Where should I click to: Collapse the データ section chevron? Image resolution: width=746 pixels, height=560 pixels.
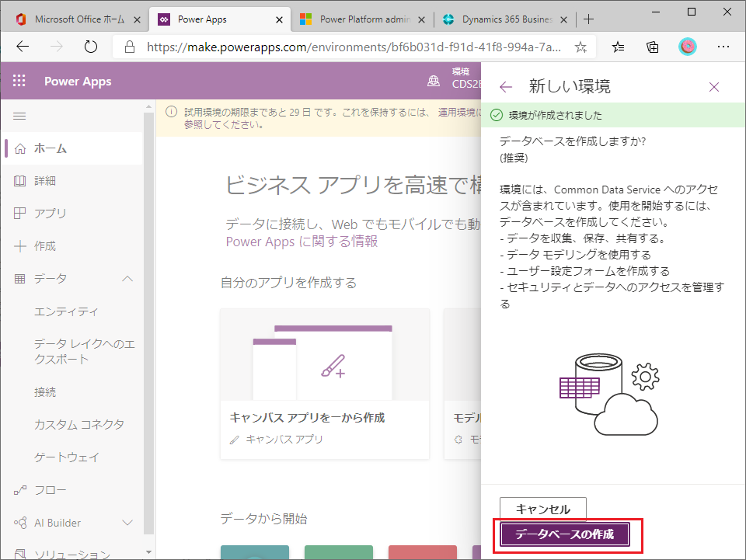(x=127, y=279)
